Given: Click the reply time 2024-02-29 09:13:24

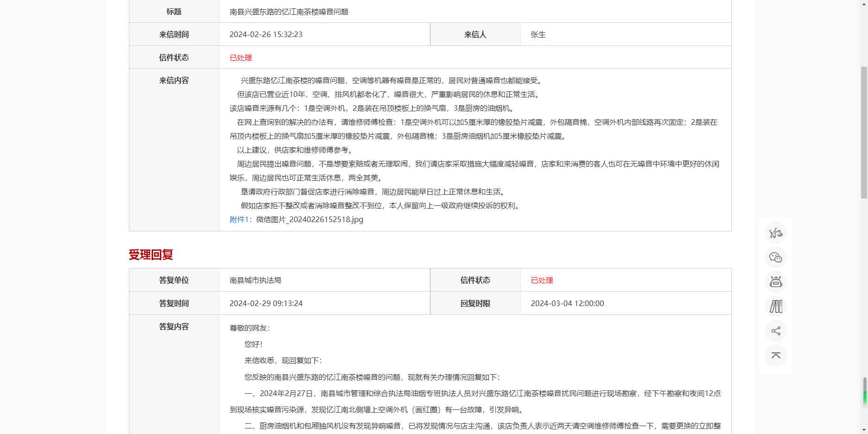Looking at the screenshot, I should [x=266, y=304].
